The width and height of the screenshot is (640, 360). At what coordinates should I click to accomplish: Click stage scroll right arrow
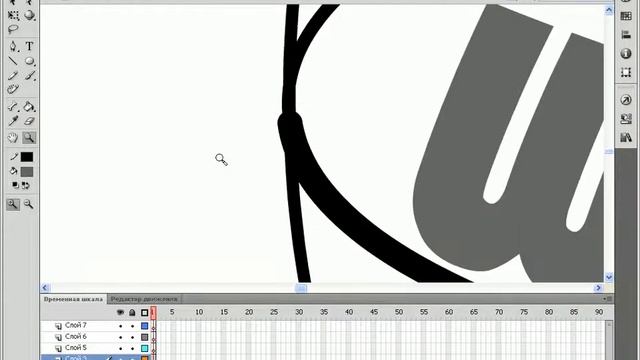(599, 288)
